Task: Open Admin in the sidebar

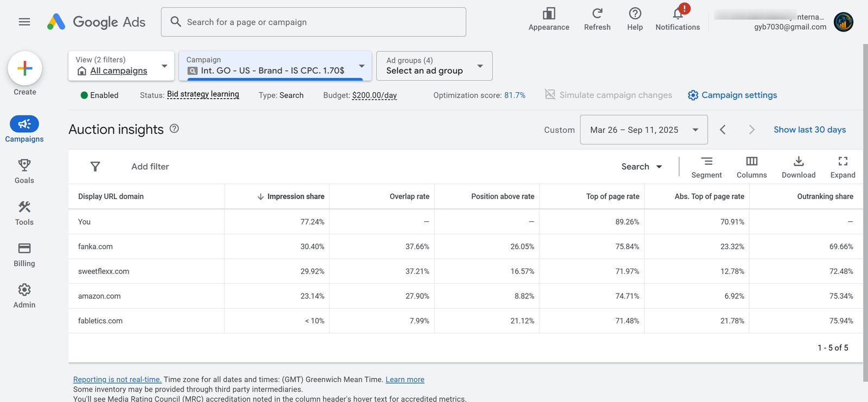Action: [x=24, y=296]
